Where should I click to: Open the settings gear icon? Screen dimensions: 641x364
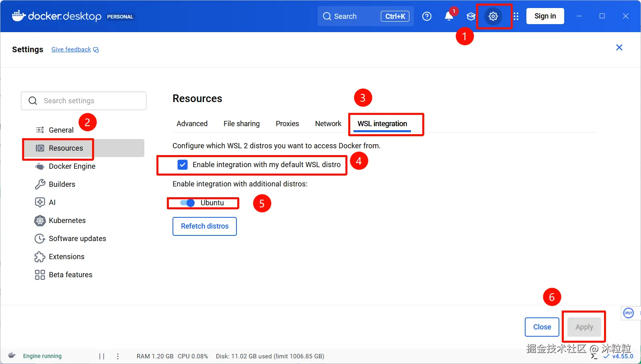coord(493,16)
